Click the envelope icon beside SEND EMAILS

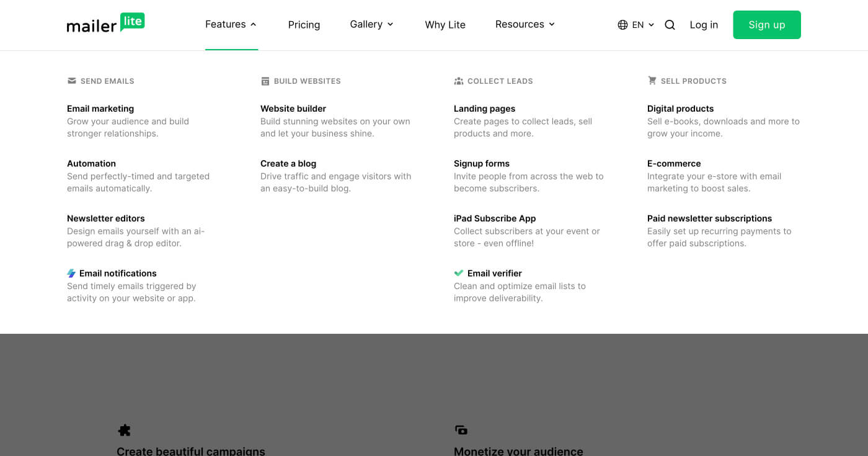point(71,81)
